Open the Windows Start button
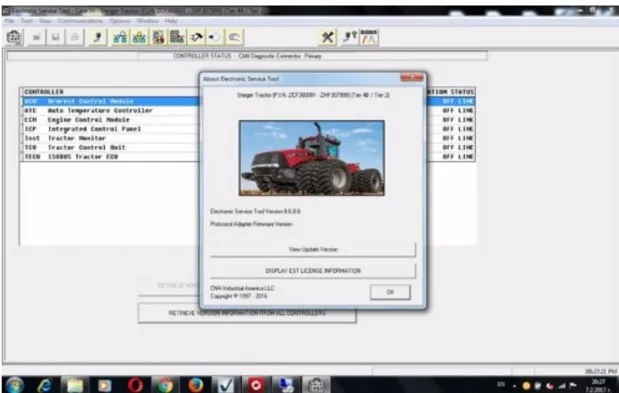Image resolution: width=619 pixels, height=393 pixels. click(15, 385)
